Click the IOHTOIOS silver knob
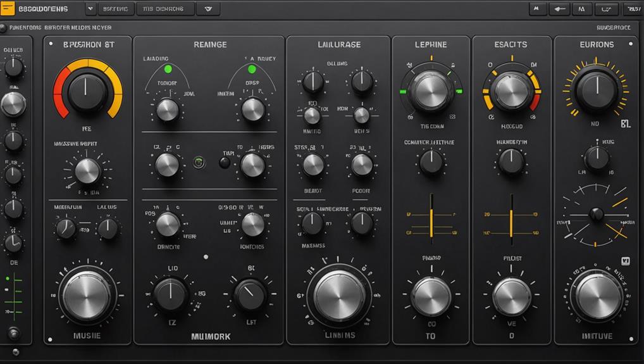The height and width of the screenshot is (364, 644). point(252,225)
